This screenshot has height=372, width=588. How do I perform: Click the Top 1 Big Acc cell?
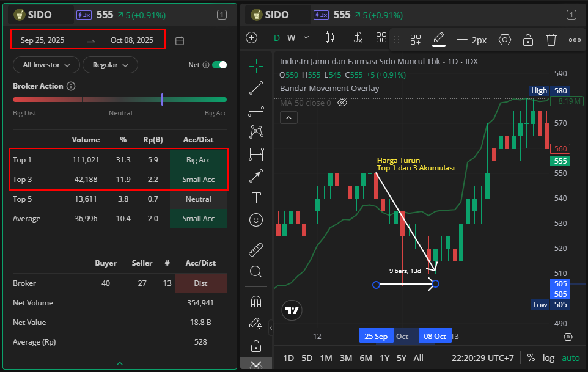pyautogui.click(x=199, y=160)
